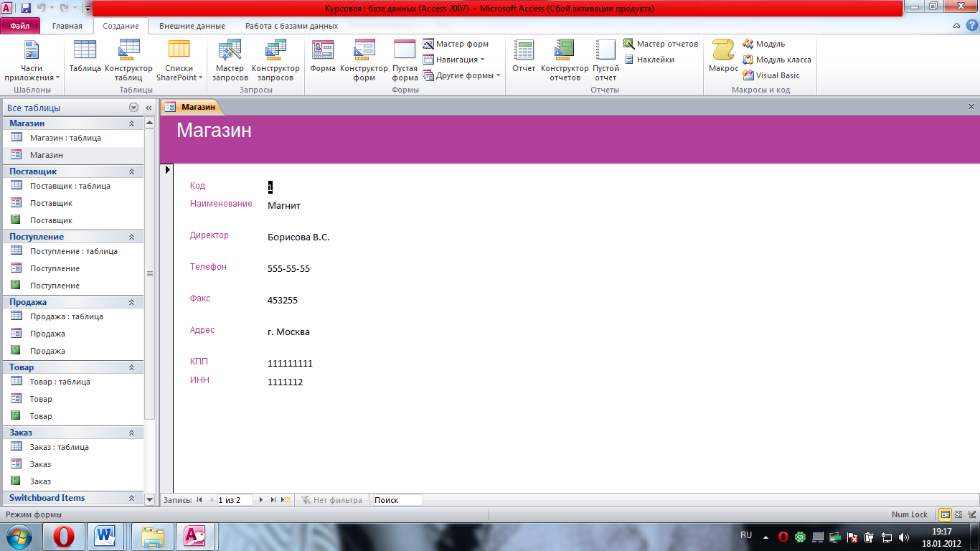Collapse the Заказ group

tap(131, 433)
